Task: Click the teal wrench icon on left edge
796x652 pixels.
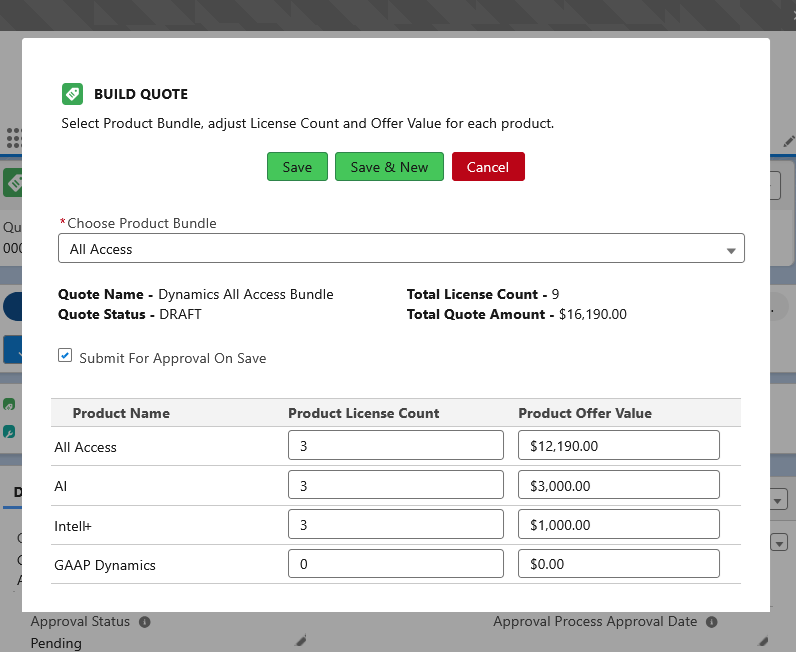Action: click(9, 432)
